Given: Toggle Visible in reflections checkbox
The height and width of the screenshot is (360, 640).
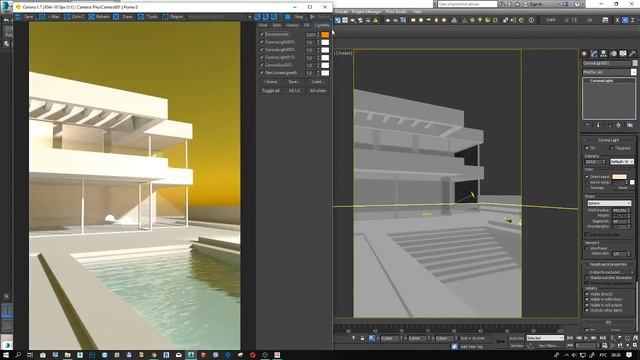Looking at the screenshot, I should pyautogui.click(x=587, y=300).
